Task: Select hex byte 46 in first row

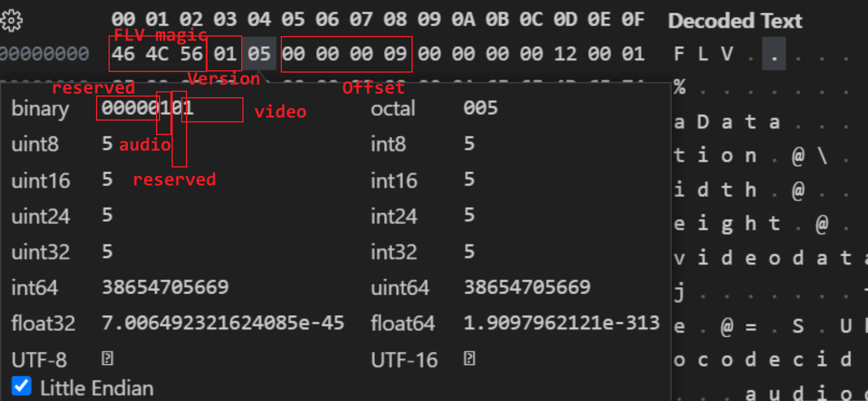Action: tap(123, 54)
